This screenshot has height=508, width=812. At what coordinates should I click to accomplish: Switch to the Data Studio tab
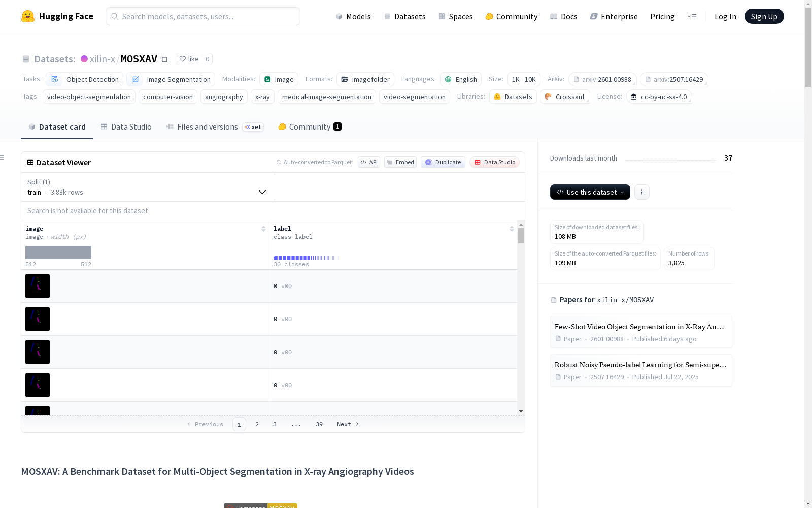pos(126,127)
